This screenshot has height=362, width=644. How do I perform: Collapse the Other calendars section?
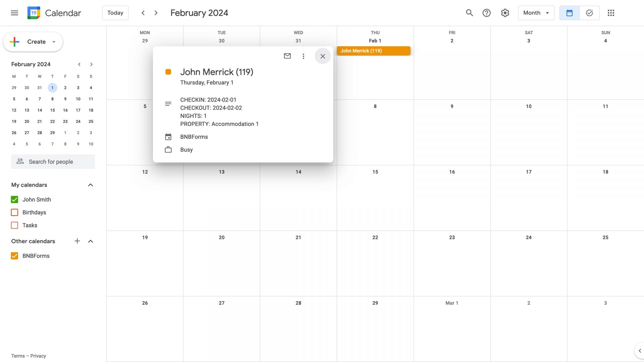tap(90, 241)
